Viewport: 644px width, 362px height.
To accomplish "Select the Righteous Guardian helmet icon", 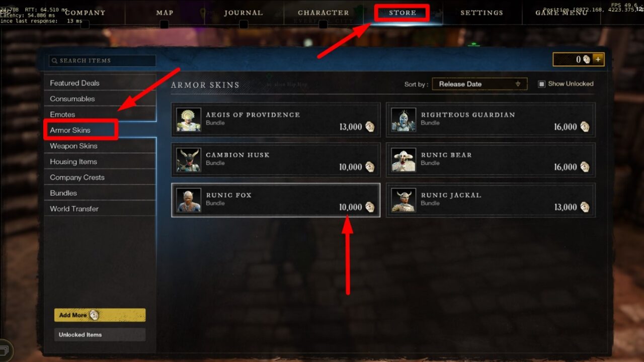I will coord(404,120).
